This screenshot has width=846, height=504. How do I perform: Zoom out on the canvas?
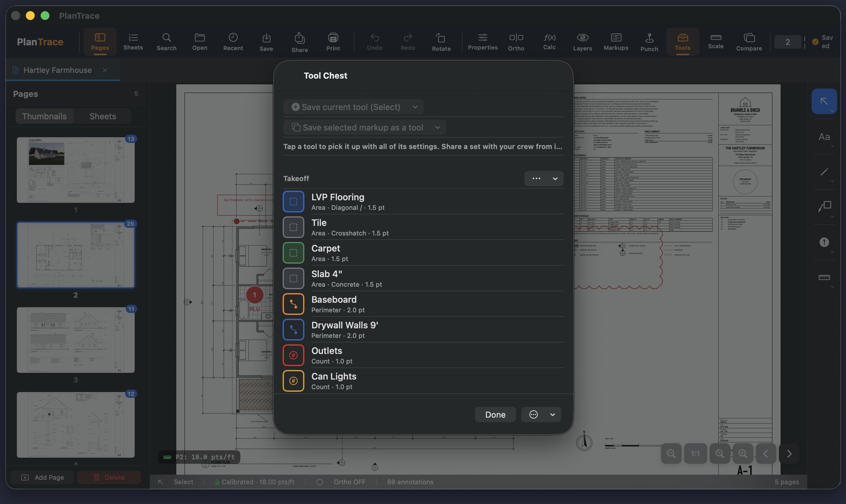671,454
